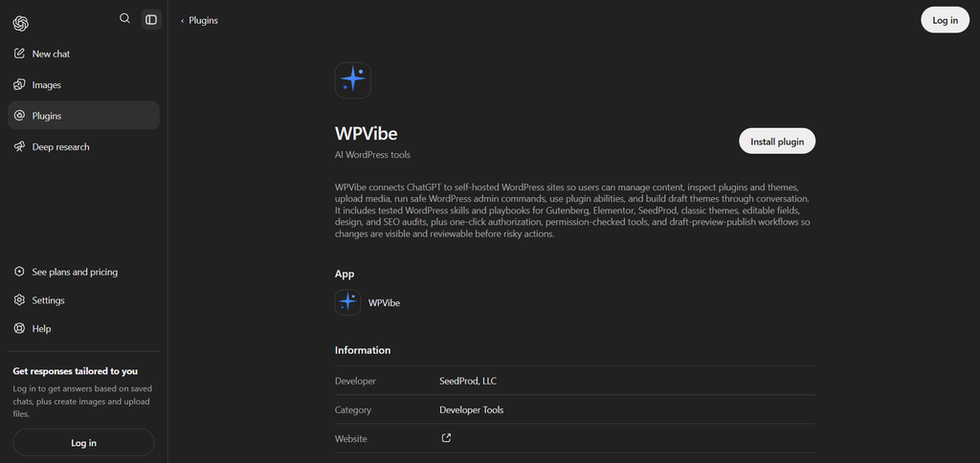Click the Developer row label
980x463 pixels.
pyautogui.click(x=356, y=381)
